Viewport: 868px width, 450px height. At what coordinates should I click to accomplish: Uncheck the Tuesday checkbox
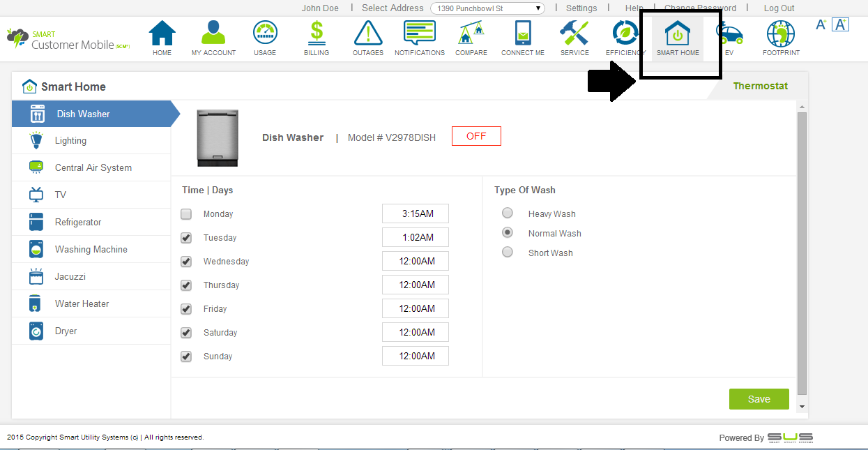[x=186, y=238]
